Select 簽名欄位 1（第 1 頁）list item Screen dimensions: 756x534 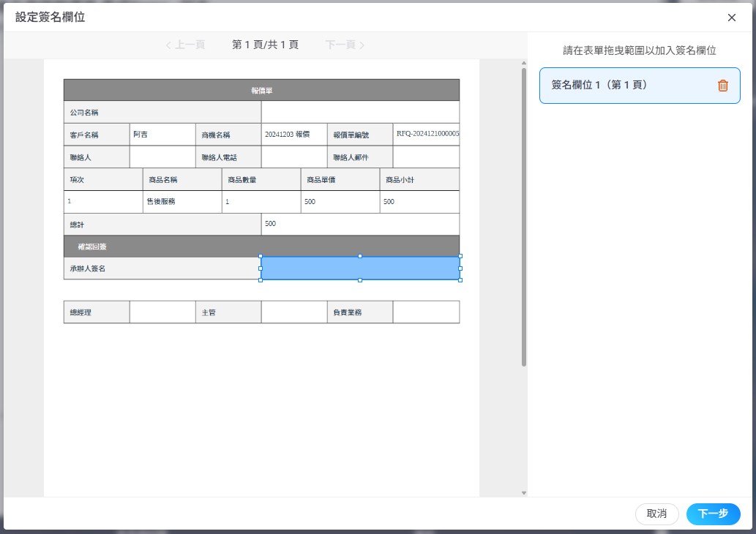coord(622,86)
